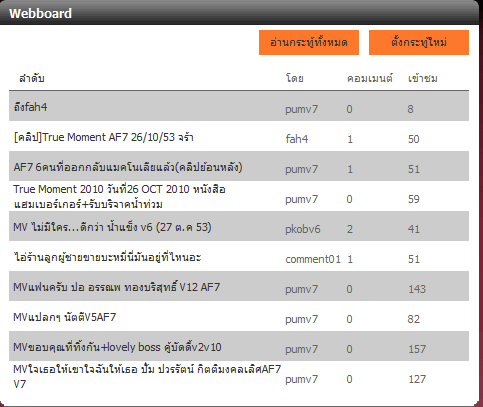
Task: Open the MV ไม่มีใคร...ดีกว่า น้ำแข็ง v6 thread
Action: tap(112, 227)
